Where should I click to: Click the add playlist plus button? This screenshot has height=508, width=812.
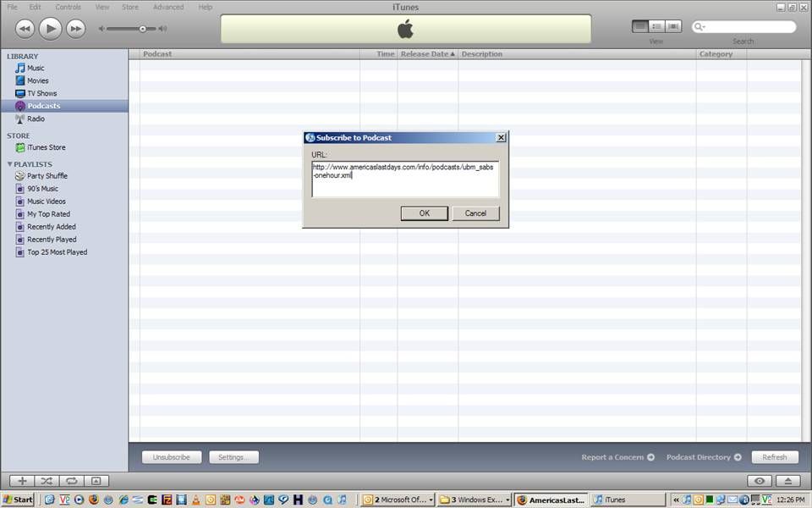22,481
